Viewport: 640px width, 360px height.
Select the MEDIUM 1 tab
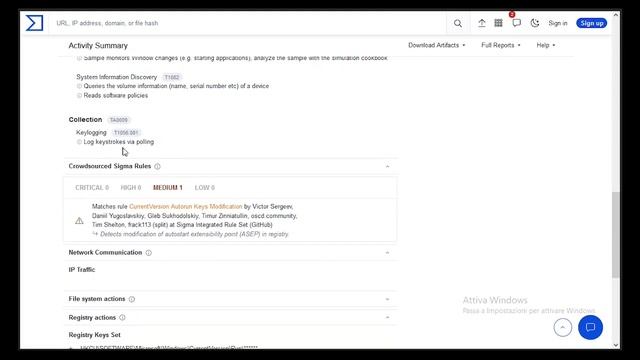(168, 188)
